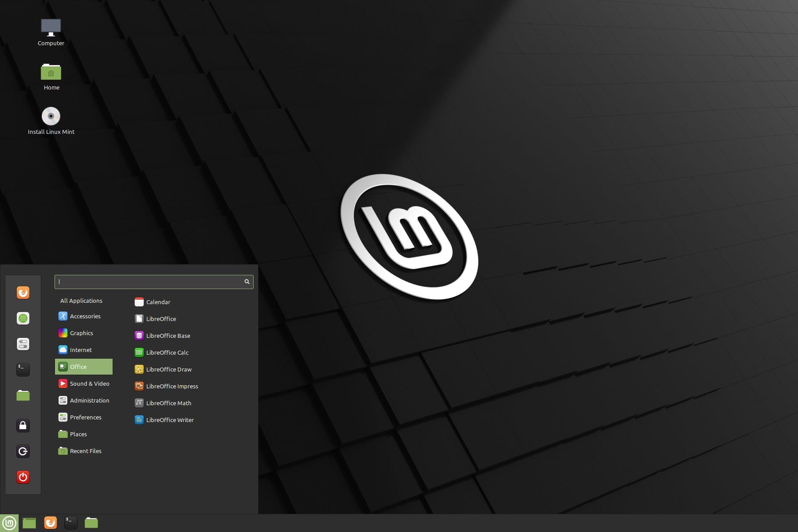
Task: Select the highlighted Office category
Action: pos(84,367)
